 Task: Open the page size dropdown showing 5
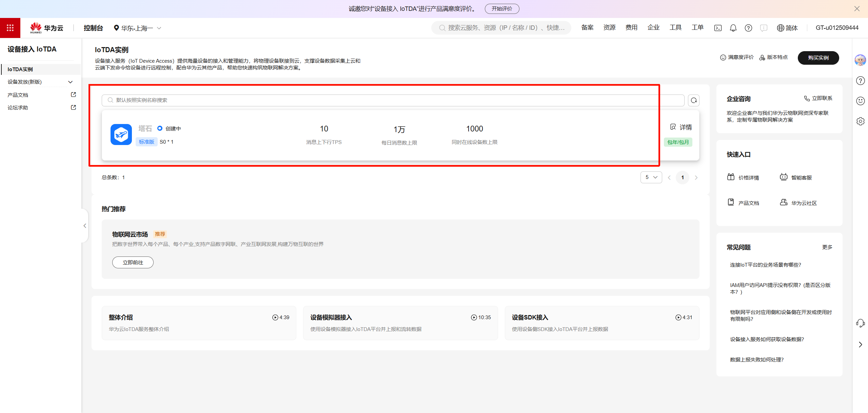pyautogui.click(x=651, y=177)
